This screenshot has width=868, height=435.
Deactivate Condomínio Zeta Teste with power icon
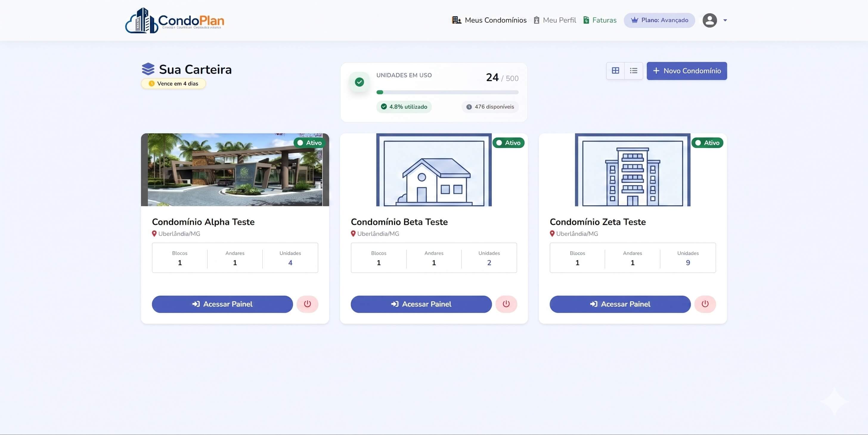click(705, 304)
